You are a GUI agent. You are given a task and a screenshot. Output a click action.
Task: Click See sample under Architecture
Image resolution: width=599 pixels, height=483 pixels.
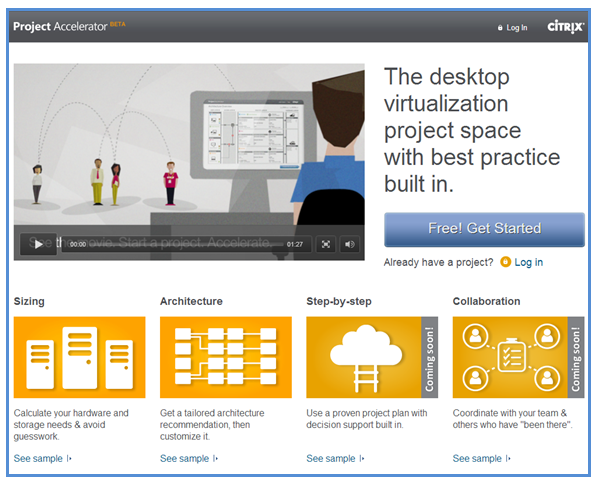coord(189,458)
